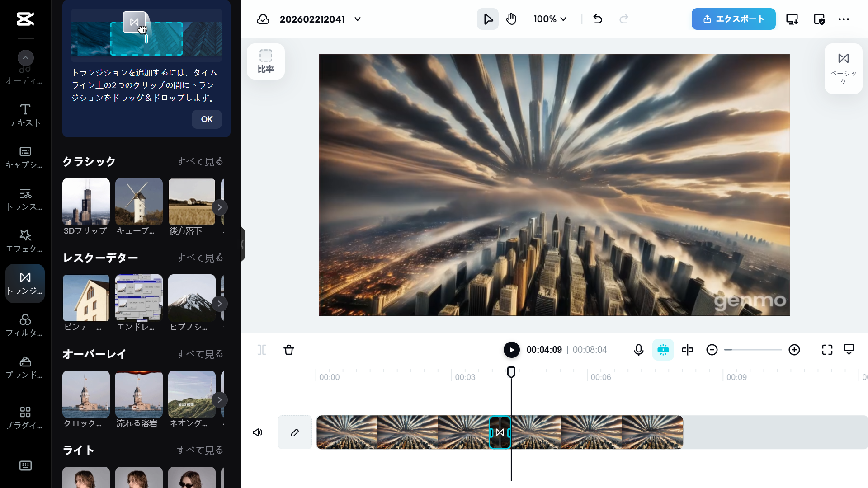This screenshot has width=868, height=488.
Task: Open the 100% zoom dropdown
Action: pos(550,19)
